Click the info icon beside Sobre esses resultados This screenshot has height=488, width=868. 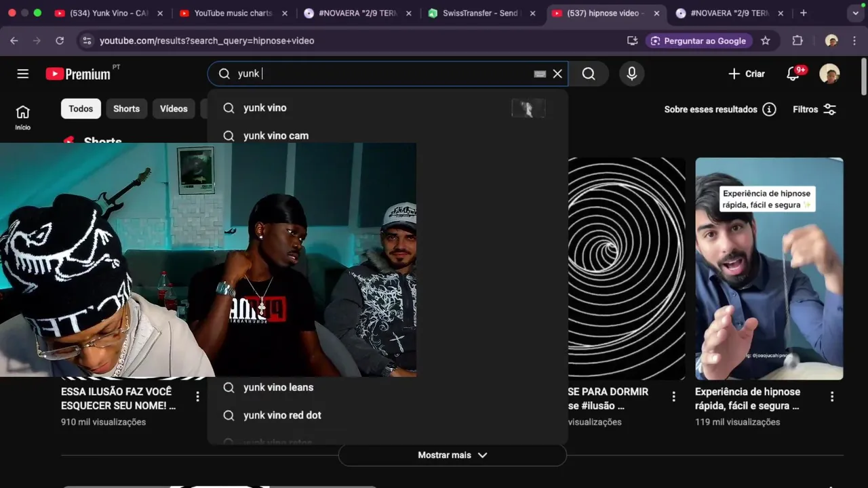click(769, 109)
